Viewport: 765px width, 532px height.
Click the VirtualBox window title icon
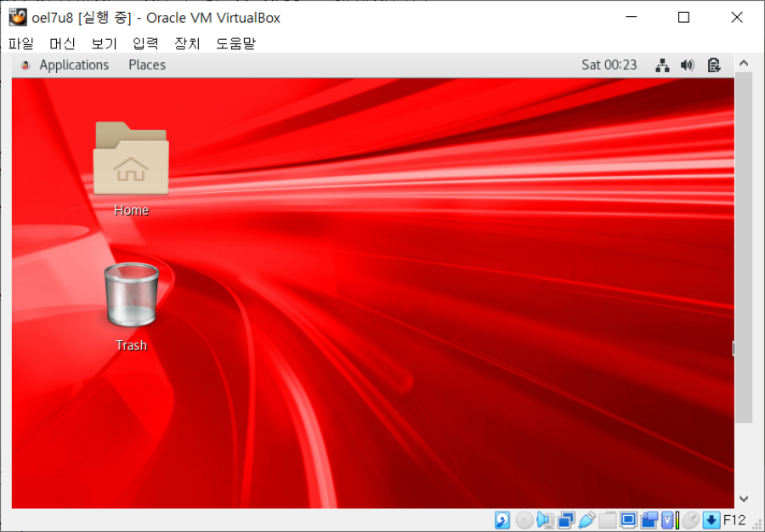(18, 18)
